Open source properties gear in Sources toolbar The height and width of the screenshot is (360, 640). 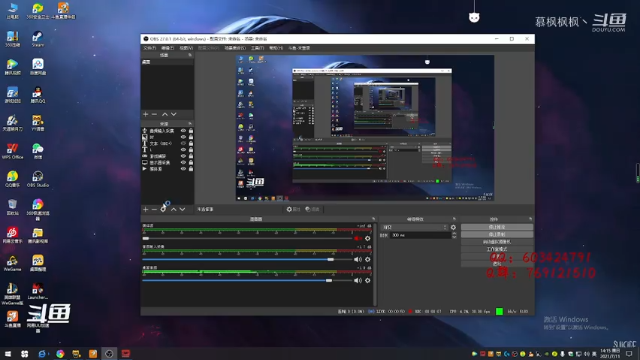(x=163, y=209)
